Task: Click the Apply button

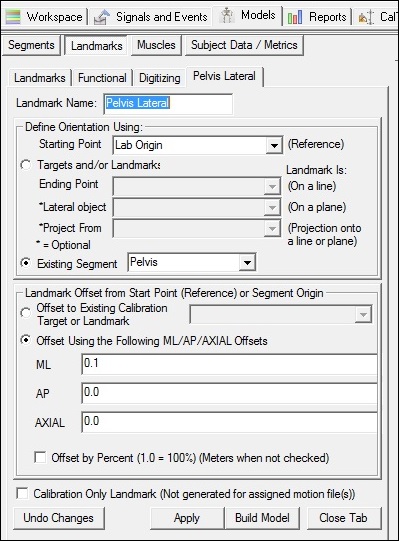Action: [187, 518]
